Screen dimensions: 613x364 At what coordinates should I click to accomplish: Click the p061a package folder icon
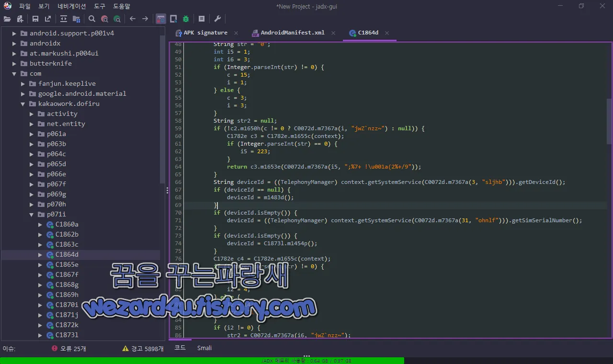point(41,134)
